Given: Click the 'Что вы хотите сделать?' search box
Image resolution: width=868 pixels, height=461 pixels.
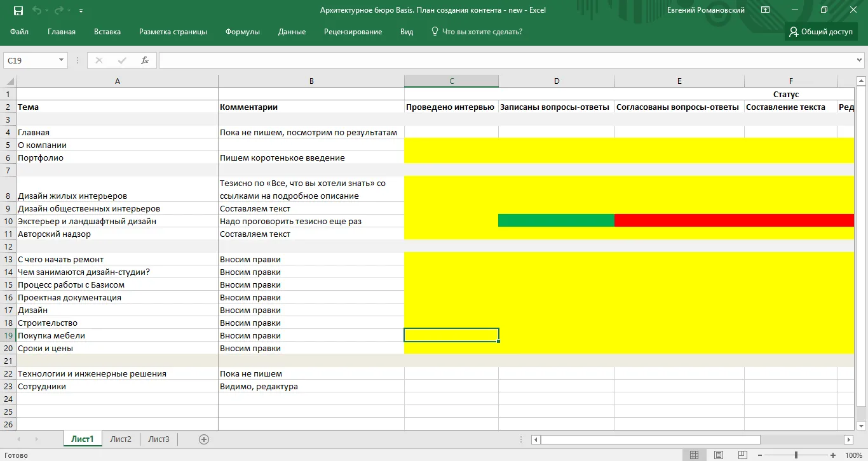Looking at the screenshot, I should (477, 32).
